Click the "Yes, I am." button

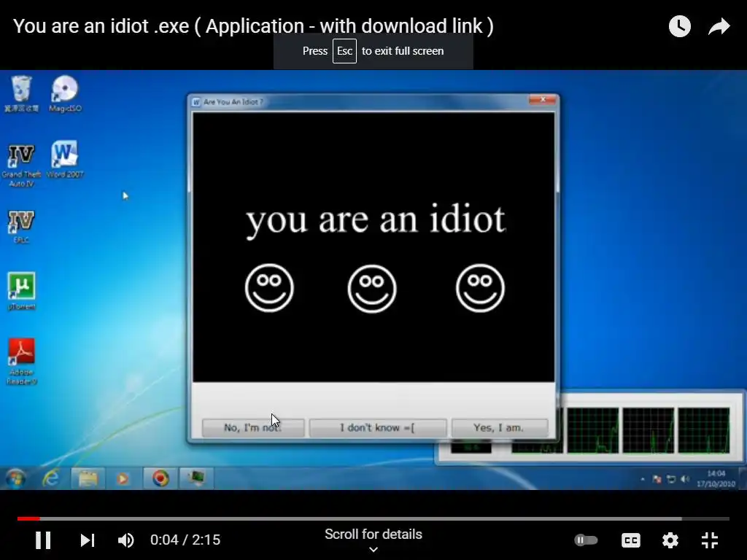(x=499, y=427)
